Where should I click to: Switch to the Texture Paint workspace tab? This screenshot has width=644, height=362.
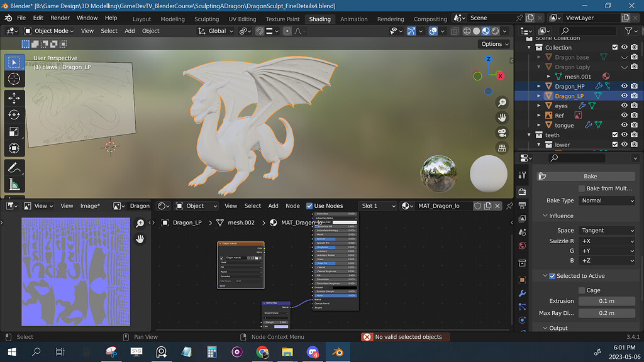(282, 19)
